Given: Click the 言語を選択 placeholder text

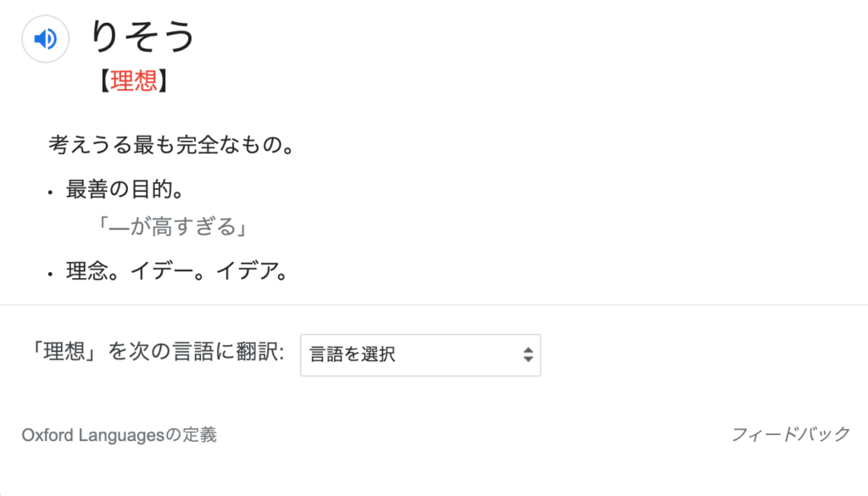Looking at the screenshot, I should coord(353,354).
